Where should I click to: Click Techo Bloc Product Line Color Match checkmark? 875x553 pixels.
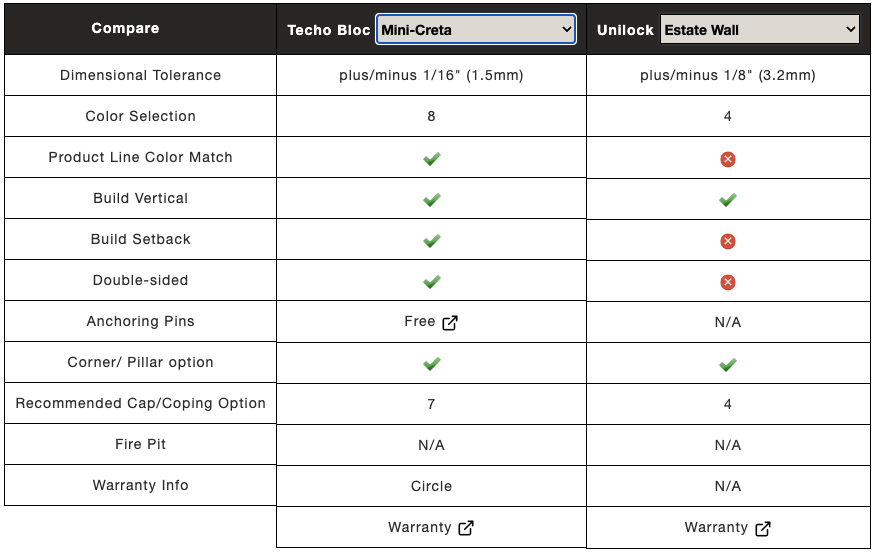(431, 158)
